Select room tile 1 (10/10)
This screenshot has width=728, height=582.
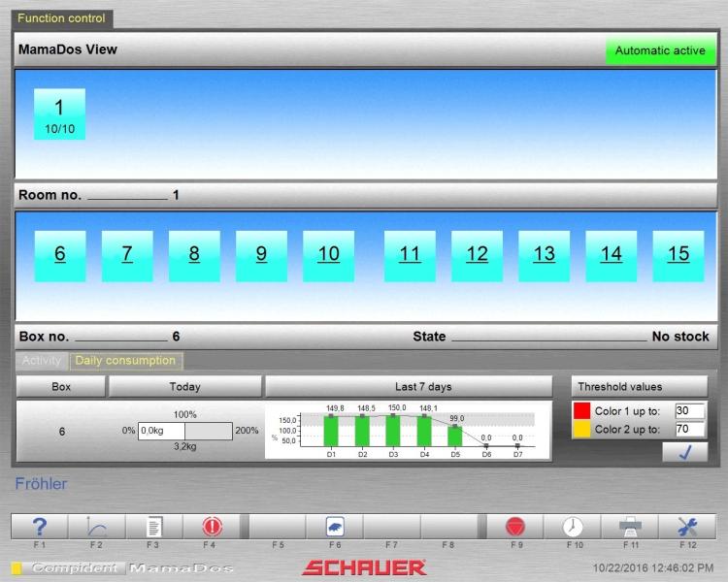point(59,114)
